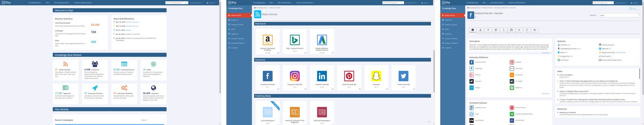Switch to Cost Profile tab on Facebook page
Viewport: 644px width, 125px height.
coord(503,31)
